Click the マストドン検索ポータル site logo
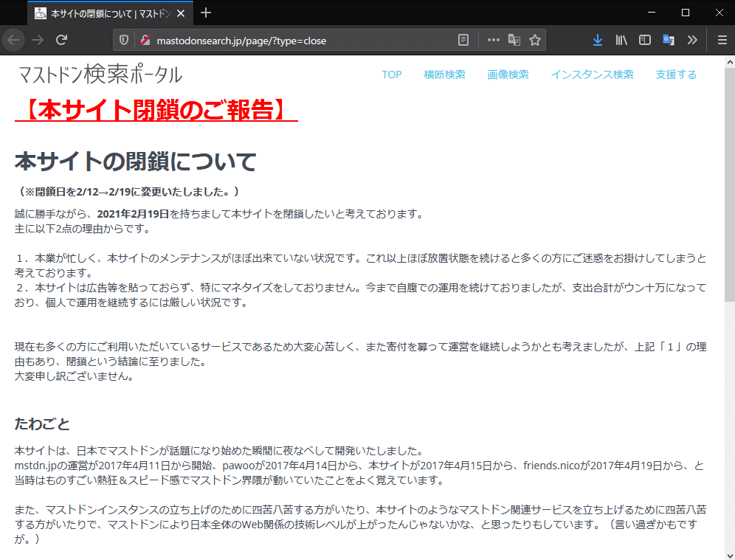 pyautogui.click(x=100, y=75)
